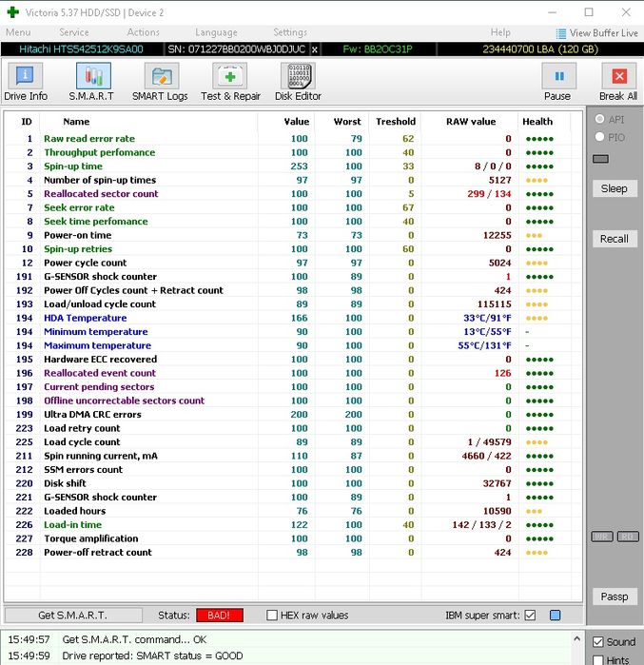Expand the Actions menu
The width and height of the screenshot is (644, 665).
point(144,32)
